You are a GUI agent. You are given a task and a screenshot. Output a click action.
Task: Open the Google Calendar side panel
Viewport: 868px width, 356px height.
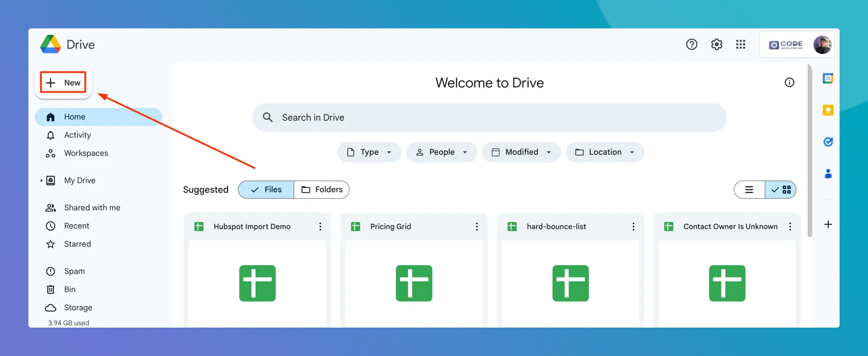[828, 78]
